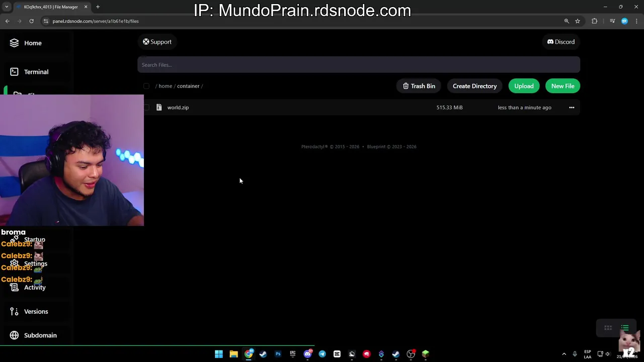Click the 515.33 MiB file size
This screenshot has width=644, height=362.
[x=449, y=108]
